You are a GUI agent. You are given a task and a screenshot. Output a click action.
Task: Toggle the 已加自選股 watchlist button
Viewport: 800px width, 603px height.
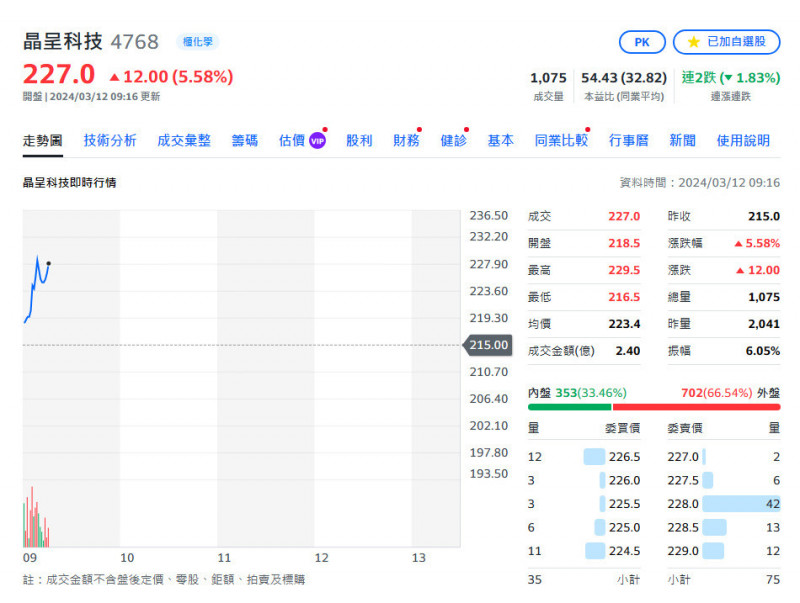pos(727,42)
